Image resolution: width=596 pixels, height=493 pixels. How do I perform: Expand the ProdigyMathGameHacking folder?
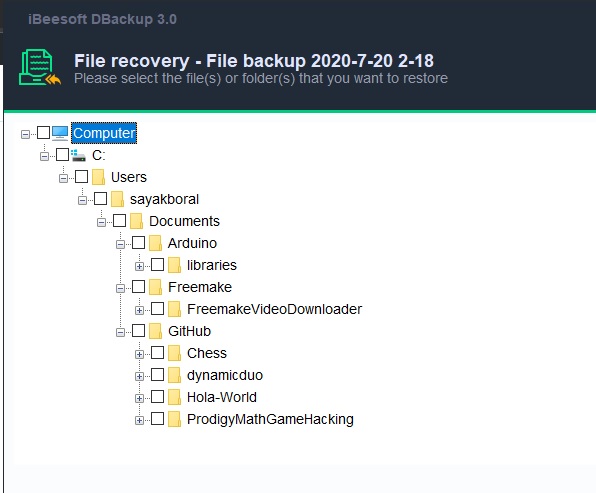[139, 421]
